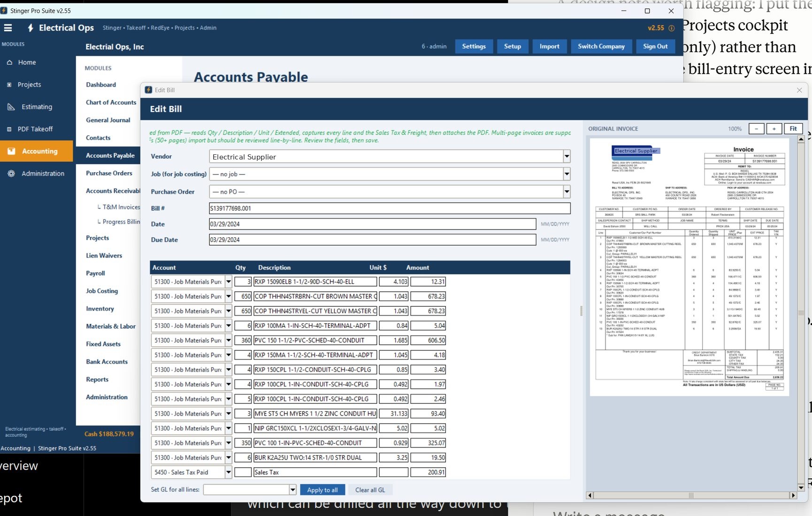
Task: Open account dropdown on MYE ST5 CH MYERS row
Action: pos(228,413)
